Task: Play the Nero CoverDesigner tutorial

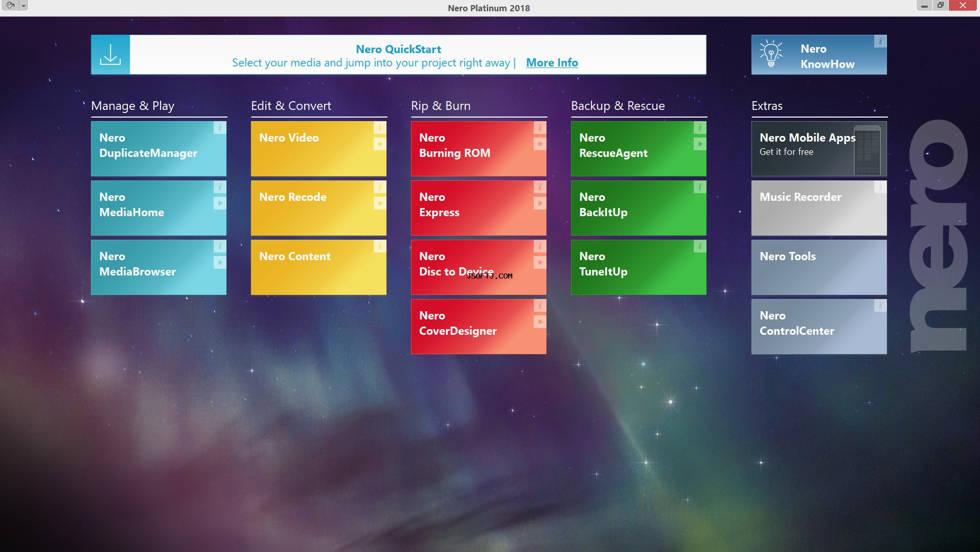Action: [x=540, y=322]
